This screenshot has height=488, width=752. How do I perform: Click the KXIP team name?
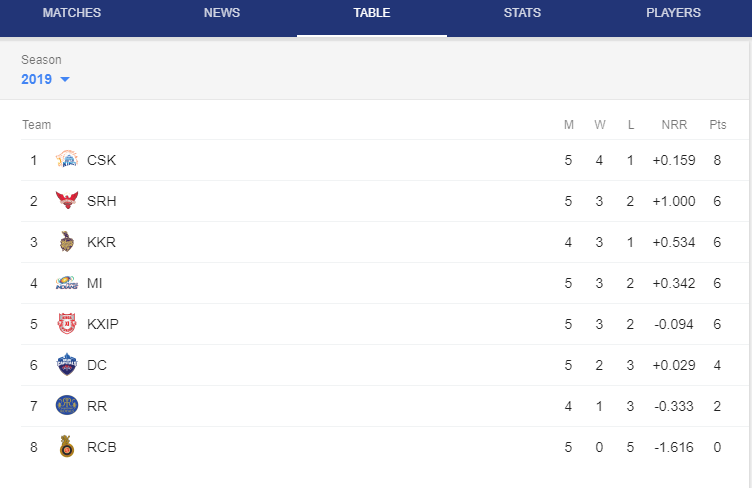[103, 324]
